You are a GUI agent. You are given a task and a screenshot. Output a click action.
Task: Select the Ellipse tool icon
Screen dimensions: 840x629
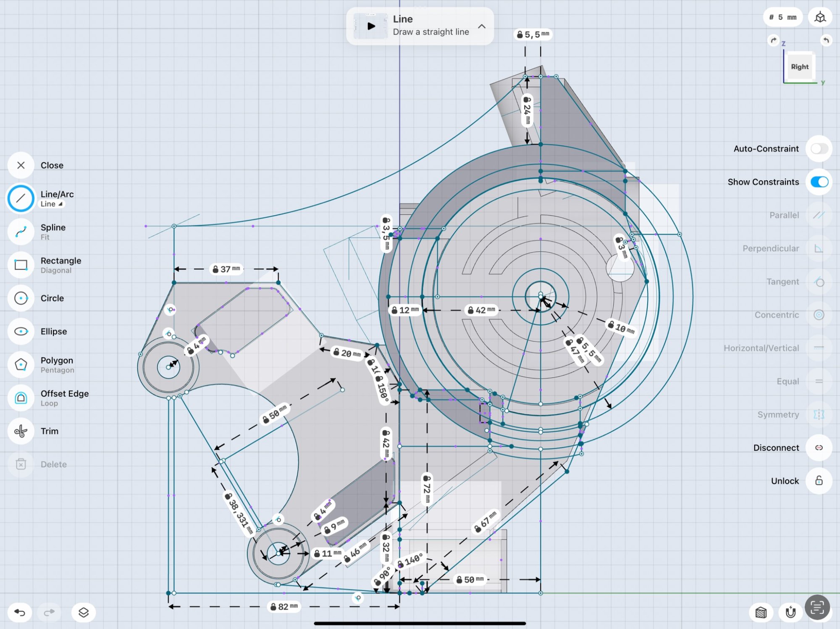point(21,331)
